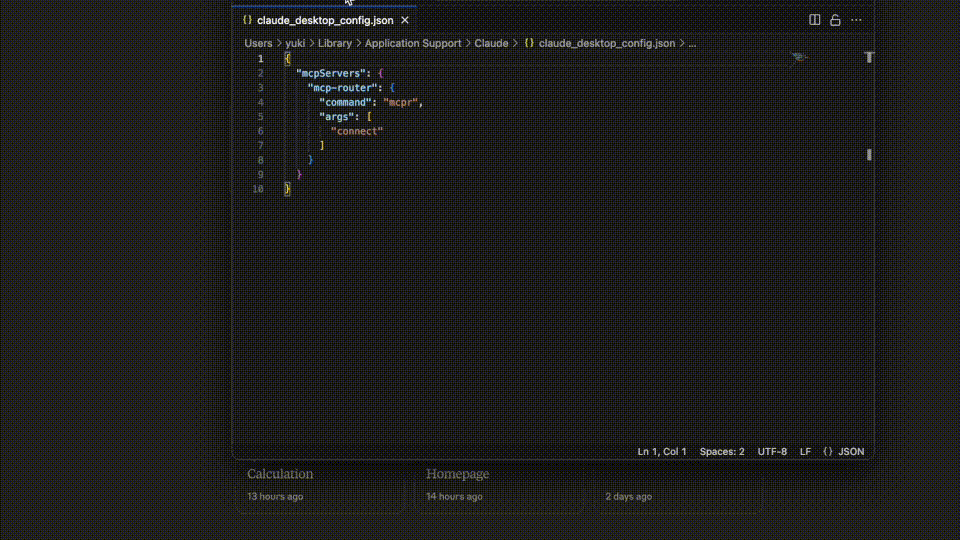
Task: Click the braces icon in the breadcrumb
Action: coord(529,43)
